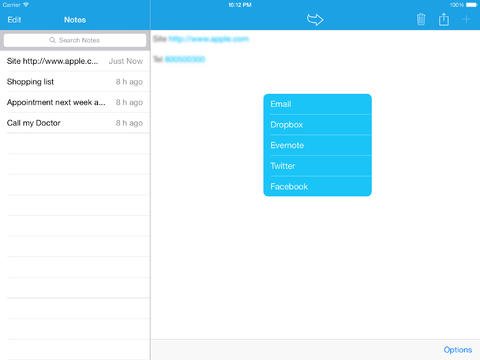The image size is (480, 360).
Task: Tap the forward arrow share icon
Action: 315,20
